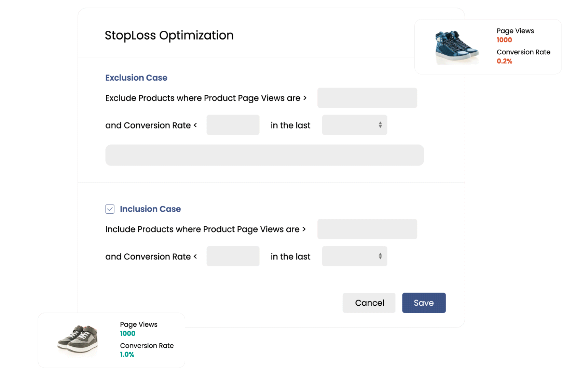Click the green 1000 page views value

pos(127,333)
